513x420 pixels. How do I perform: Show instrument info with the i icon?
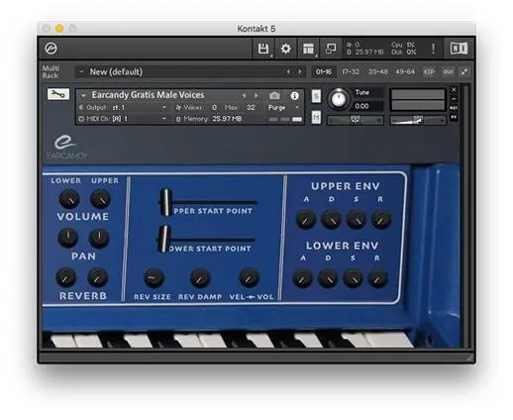click(x=294, y=96)
